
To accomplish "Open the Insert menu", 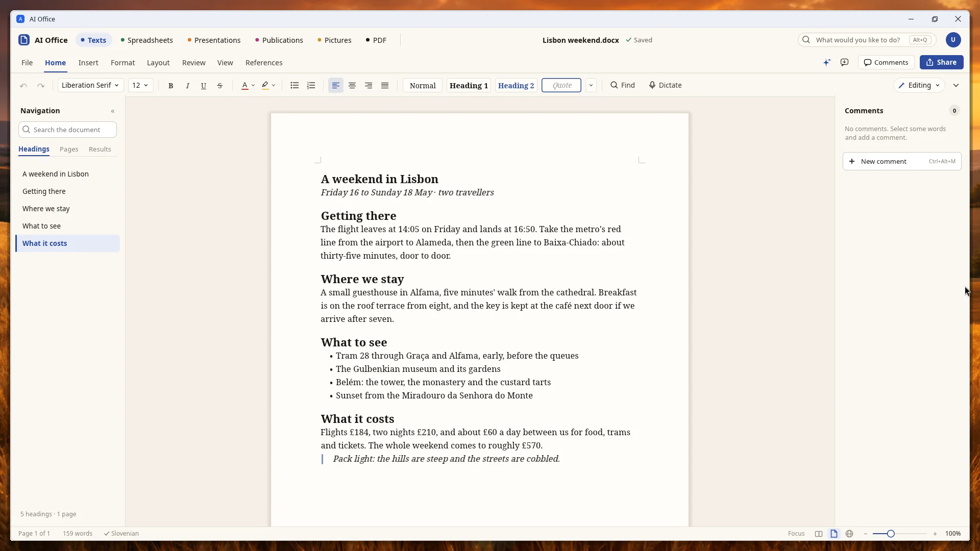I will [x=88, y=63].
